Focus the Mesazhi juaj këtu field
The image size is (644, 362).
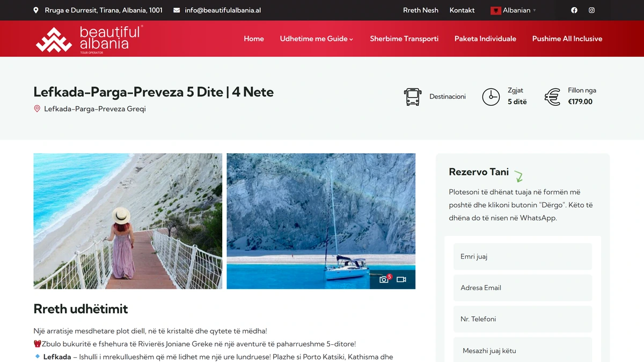coord(523,350)
